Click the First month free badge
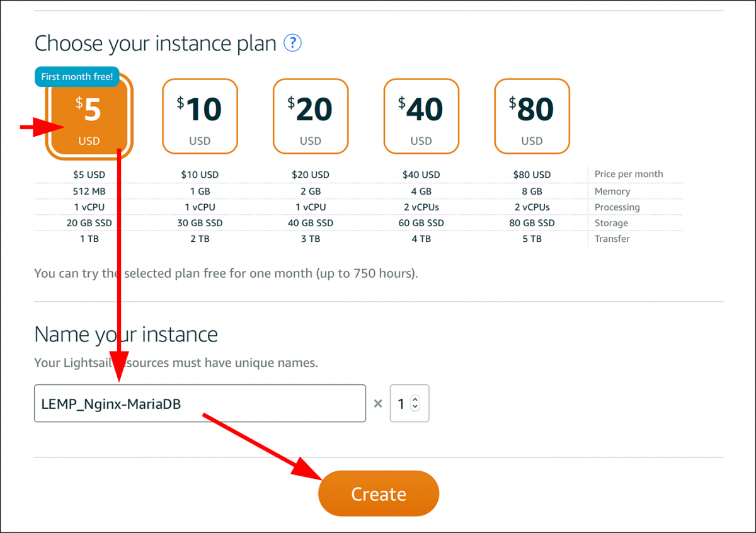Screen dimensions: 756x533 [77, 77]
